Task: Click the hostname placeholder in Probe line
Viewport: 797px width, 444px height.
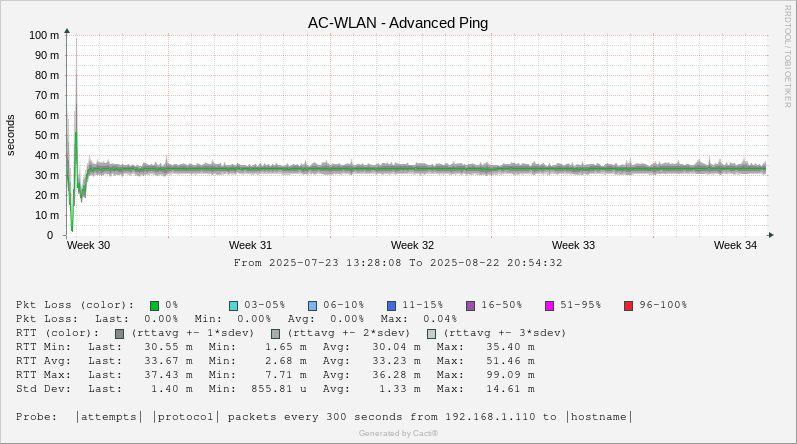Action: coord(599,417)
